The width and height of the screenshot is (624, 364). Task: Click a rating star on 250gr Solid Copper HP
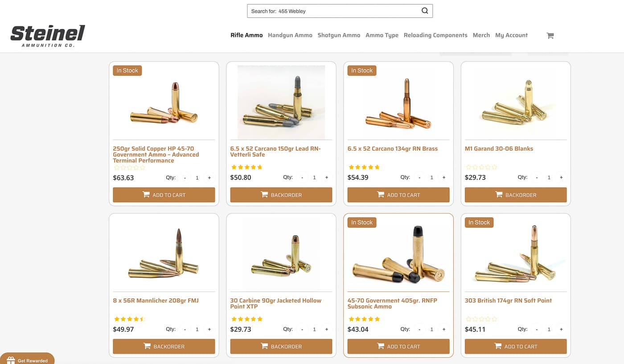pos(129,167)
